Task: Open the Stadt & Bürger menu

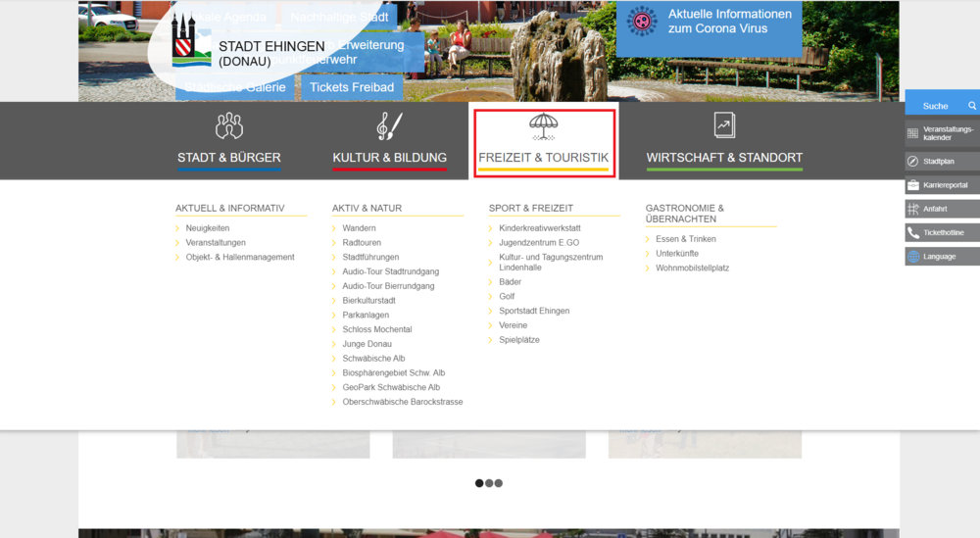Action: pos(228,158)
